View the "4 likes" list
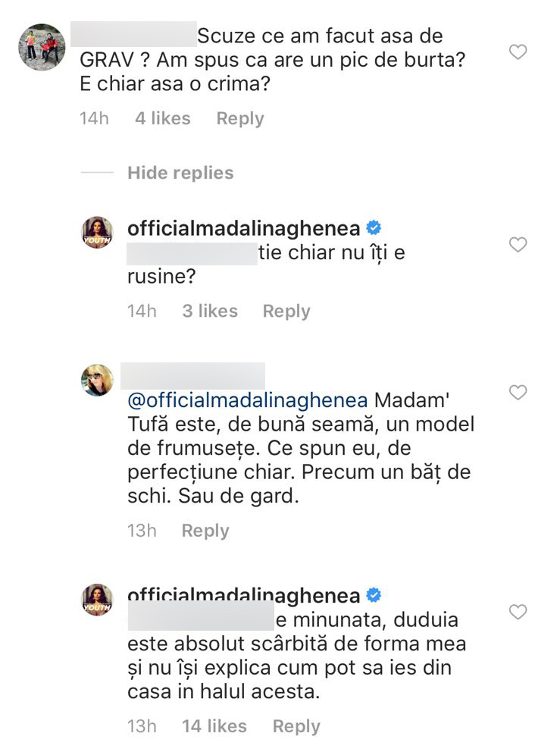 coord(163,119)
